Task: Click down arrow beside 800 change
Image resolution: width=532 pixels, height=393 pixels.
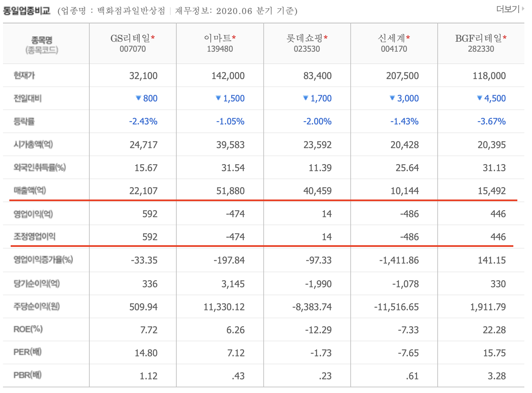Action: click(x=138, y=98)
